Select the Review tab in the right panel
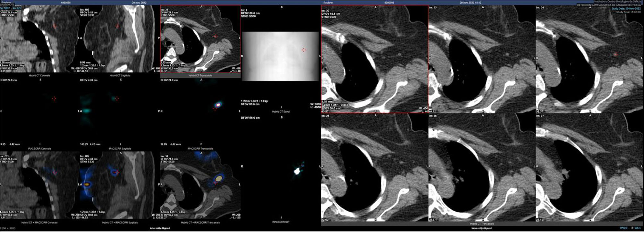The image size is (644, 232). pyautogui.click(x=328, y=2)
